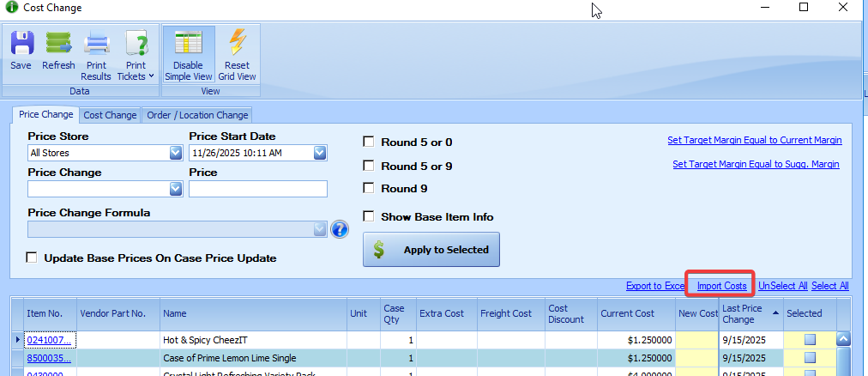Click the Apply to Selected button
Screen dimensions: 868x376
click(x=431, y=250)
